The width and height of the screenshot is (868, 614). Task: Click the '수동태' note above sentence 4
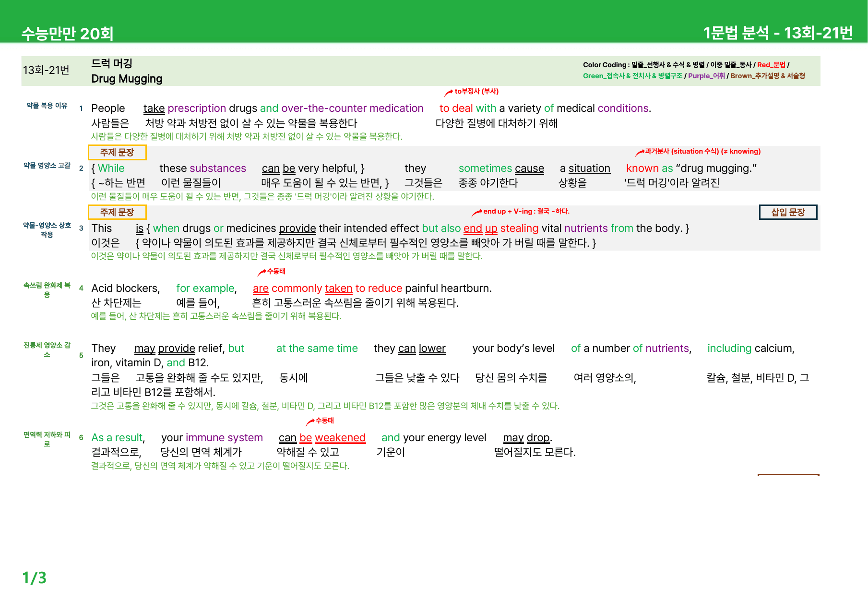(x=276, y=271)
